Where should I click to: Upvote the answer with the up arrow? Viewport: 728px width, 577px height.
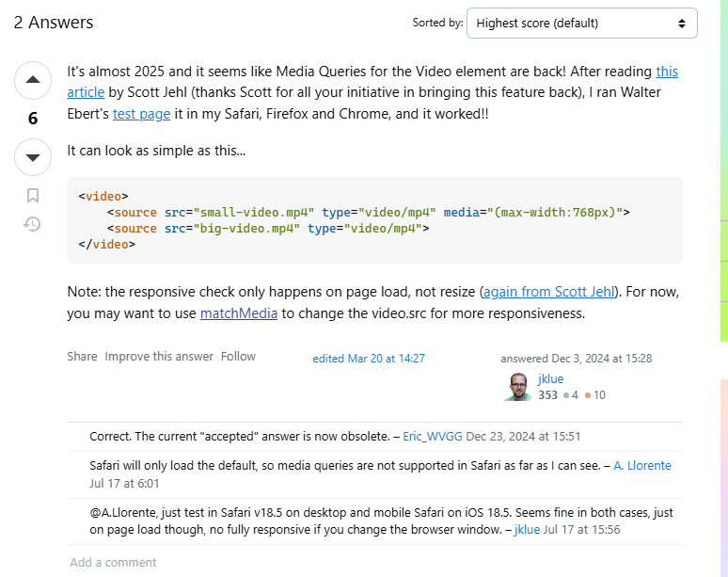(x=33, y=80)
